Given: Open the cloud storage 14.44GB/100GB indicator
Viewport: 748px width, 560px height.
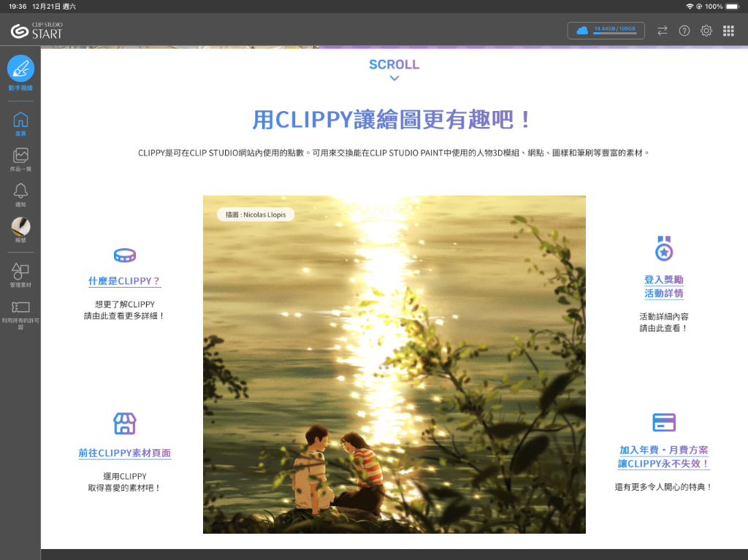Looking at the screenshot, I should click(606, 31).
